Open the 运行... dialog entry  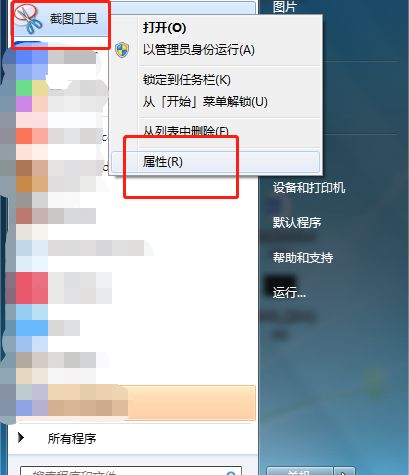click(x=289, y=292)
